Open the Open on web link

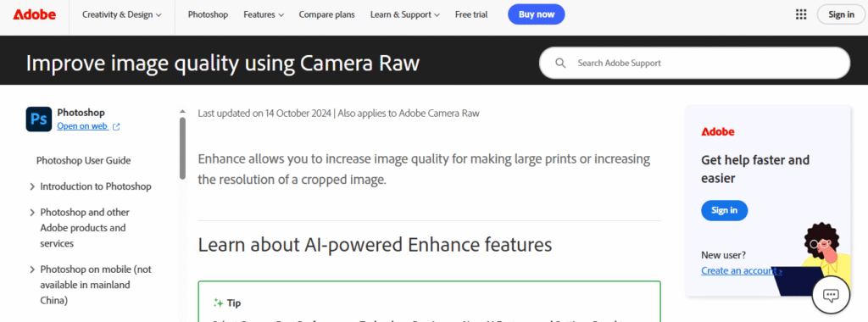click(82, 126)
